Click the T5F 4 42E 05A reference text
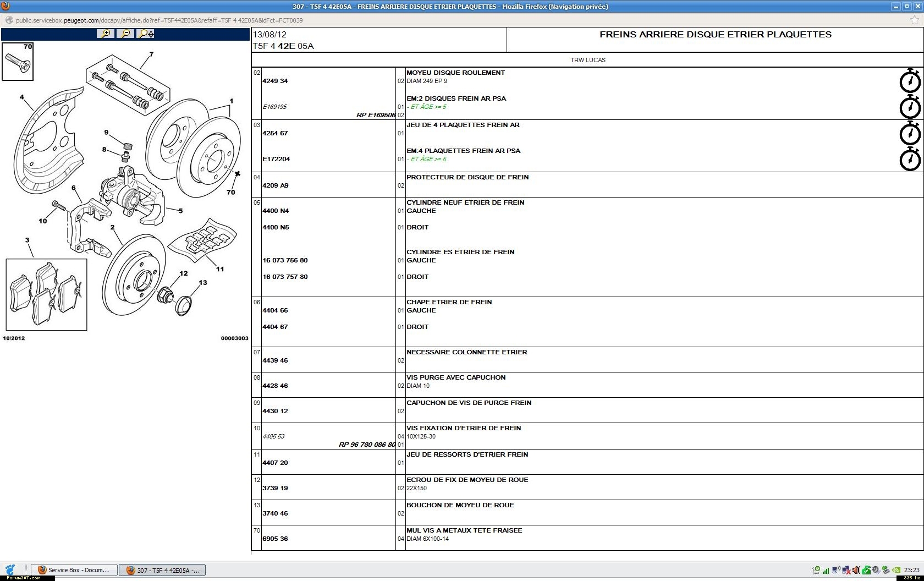Viewport: 924px width, 581px height. [283, 46]
